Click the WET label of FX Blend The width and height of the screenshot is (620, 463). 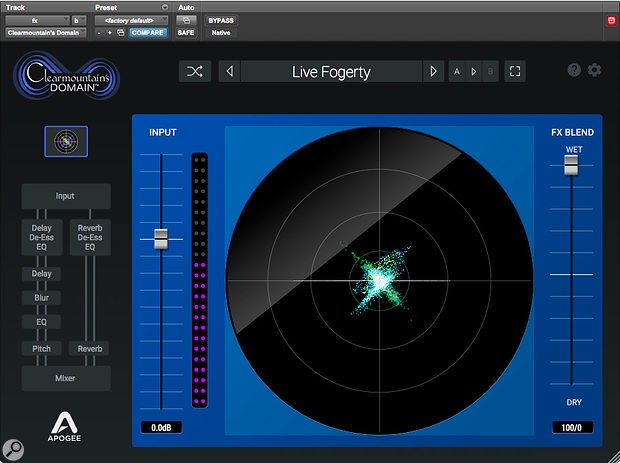click(x=574, y=149)
